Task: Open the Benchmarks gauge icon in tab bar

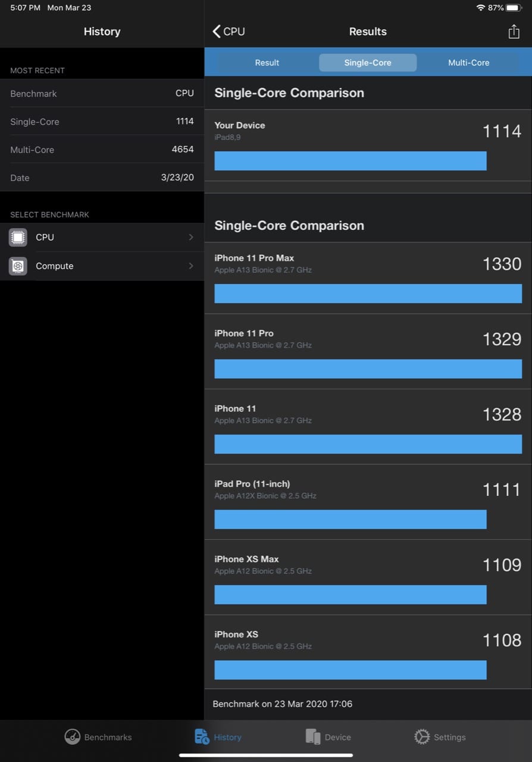Action: click(x=72, y=737)
